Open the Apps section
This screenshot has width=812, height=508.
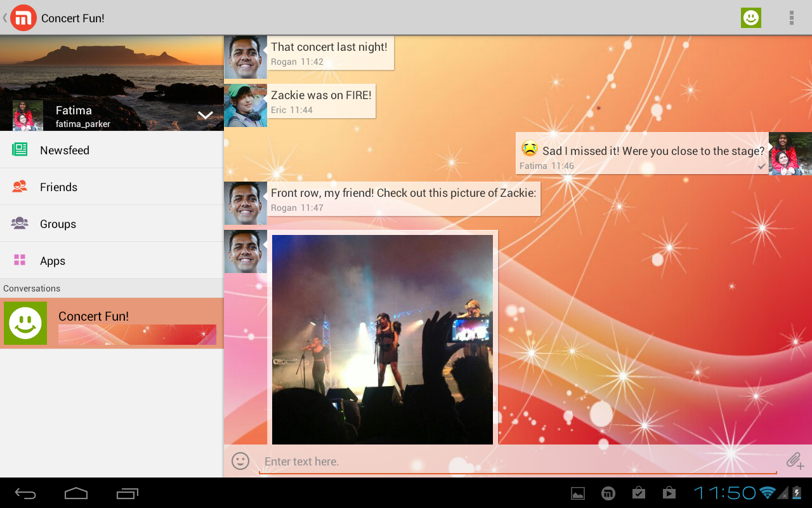coord(112,260)
